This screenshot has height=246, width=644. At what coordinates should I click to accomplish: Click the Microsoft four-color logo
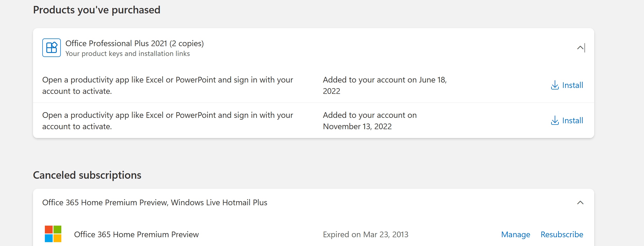[53, 234]
